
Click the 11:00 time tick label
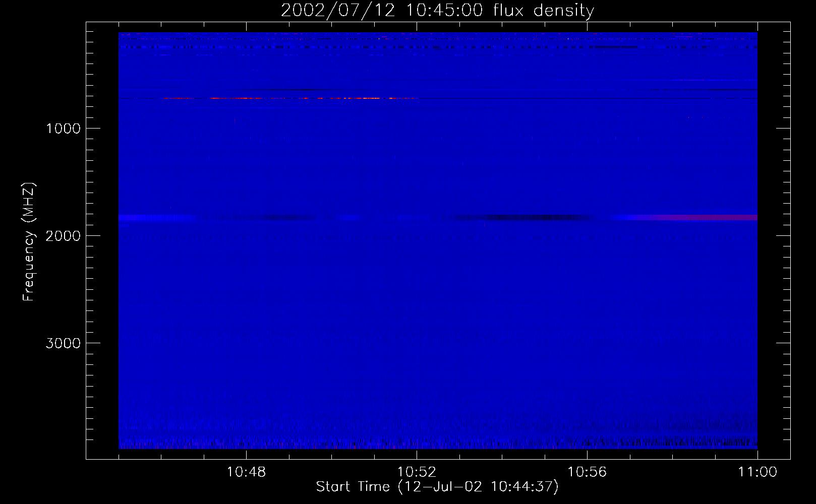[757, 472]
